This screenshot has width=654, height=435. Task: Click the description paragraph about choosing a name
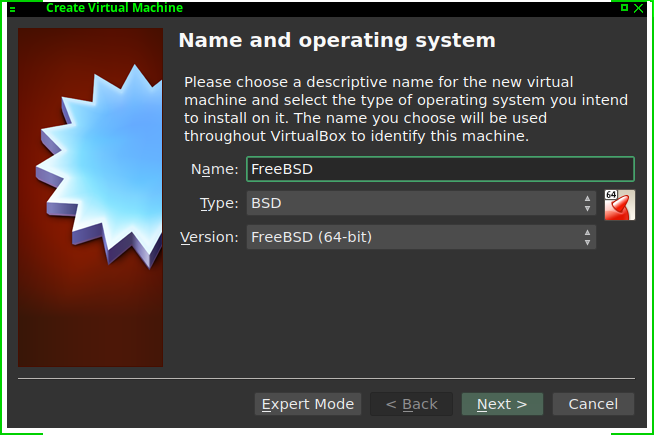click(x=406, y=109)
